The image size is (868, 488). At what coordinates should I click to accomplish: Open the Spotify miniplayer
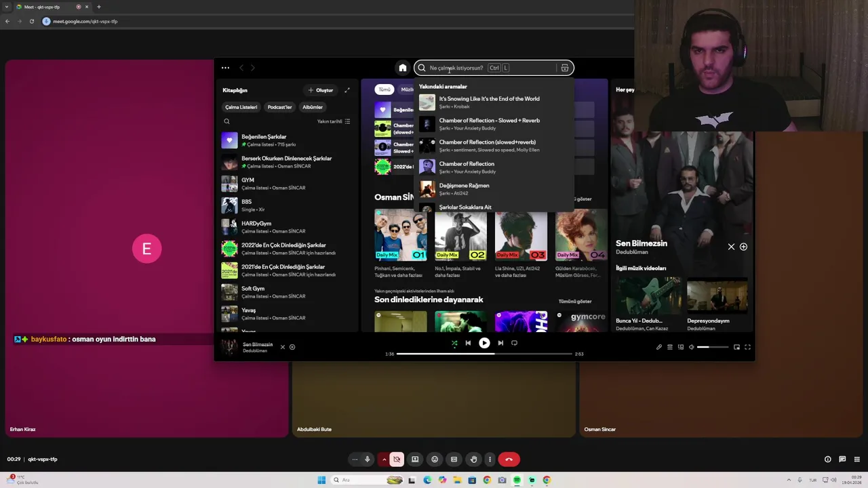pyautogui.click(x=736, y=347)
